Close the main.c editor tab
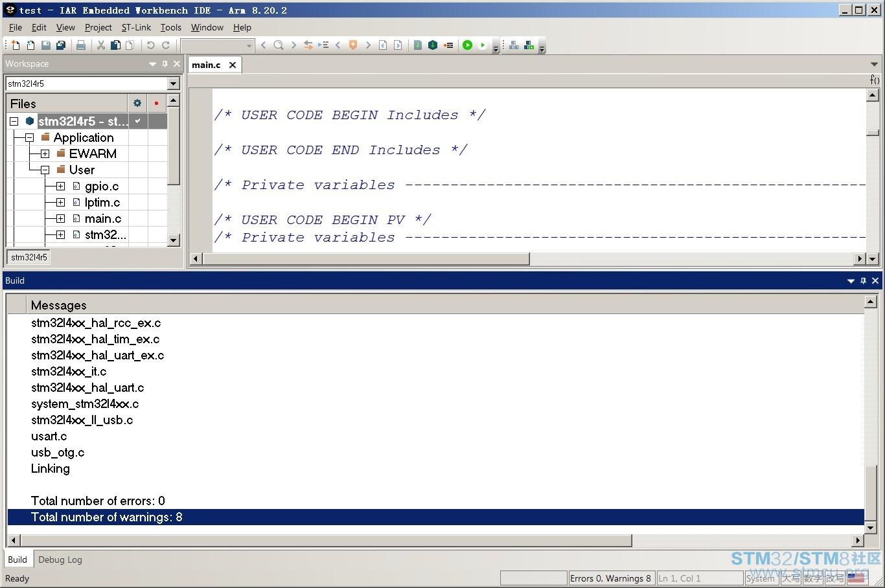Screen dimensions: 885x588 233,65
